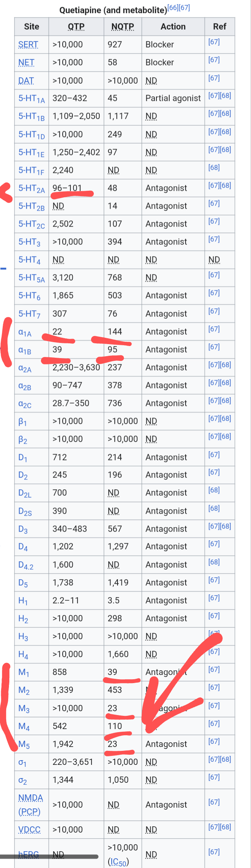Select the '3.5' NQTP value for H1
Image resolution: width=251 pixels, height=868 pixels.
[114, 601]
